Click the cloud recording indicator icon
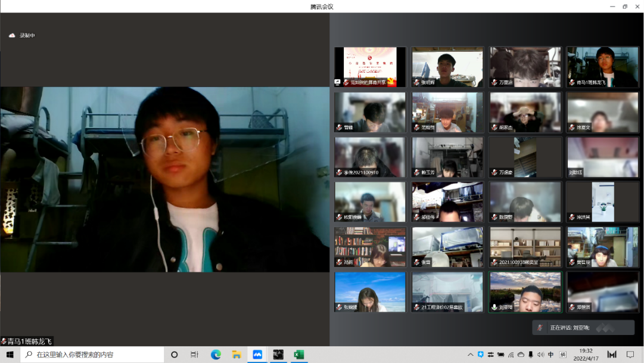644x363 pixels. 12,36
